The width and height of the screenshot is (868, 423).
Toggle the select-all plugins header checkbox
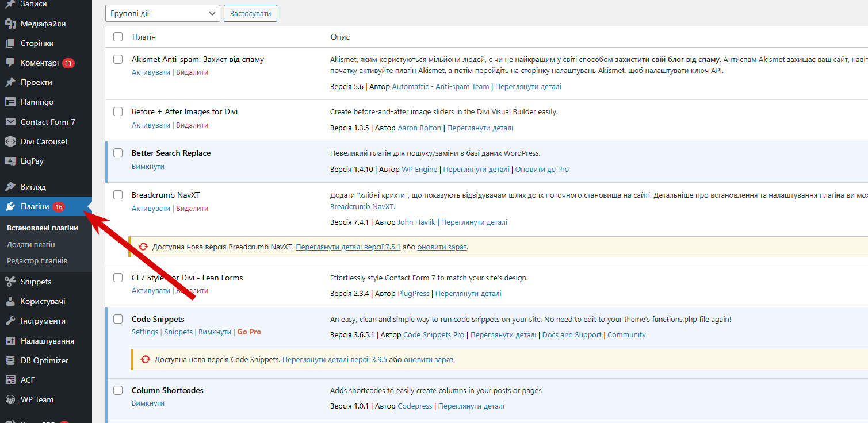coord(118,37)
